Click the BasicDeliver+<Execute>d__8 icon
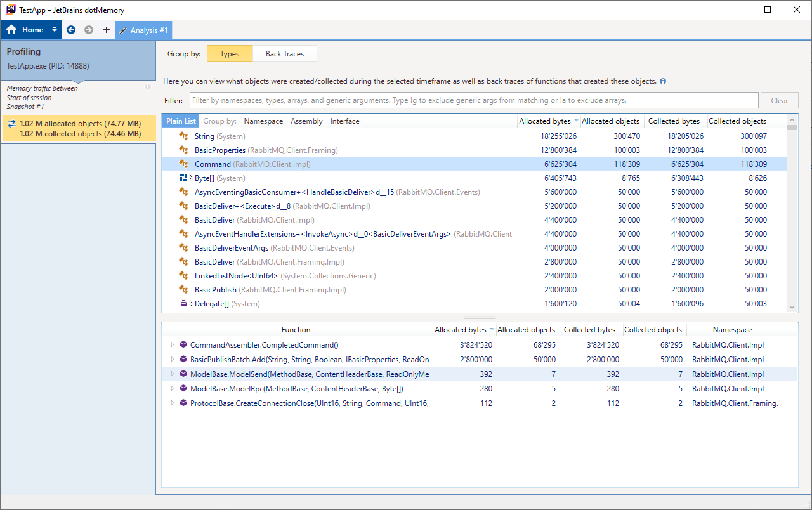This screenshot has height=510, width=812. point(184,206)
